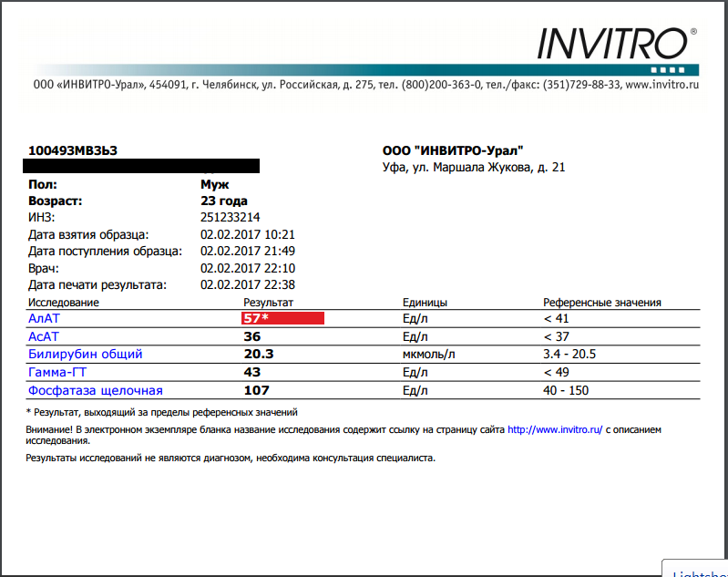Click the Lightshot label at bottom right
This screenshot has height=577, width=728.
[x=700, y=573]
